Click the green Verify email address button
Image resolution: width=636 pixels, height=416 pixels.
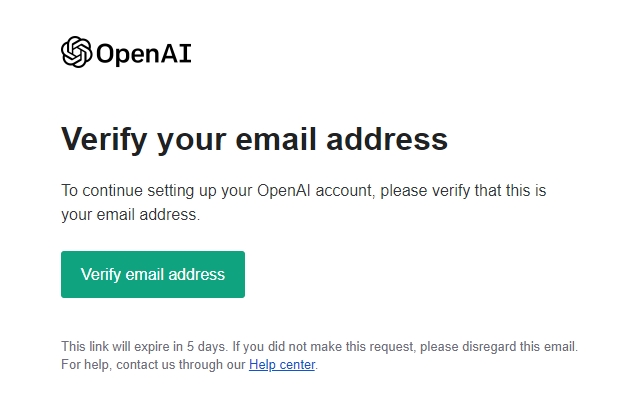coord(153,274)
